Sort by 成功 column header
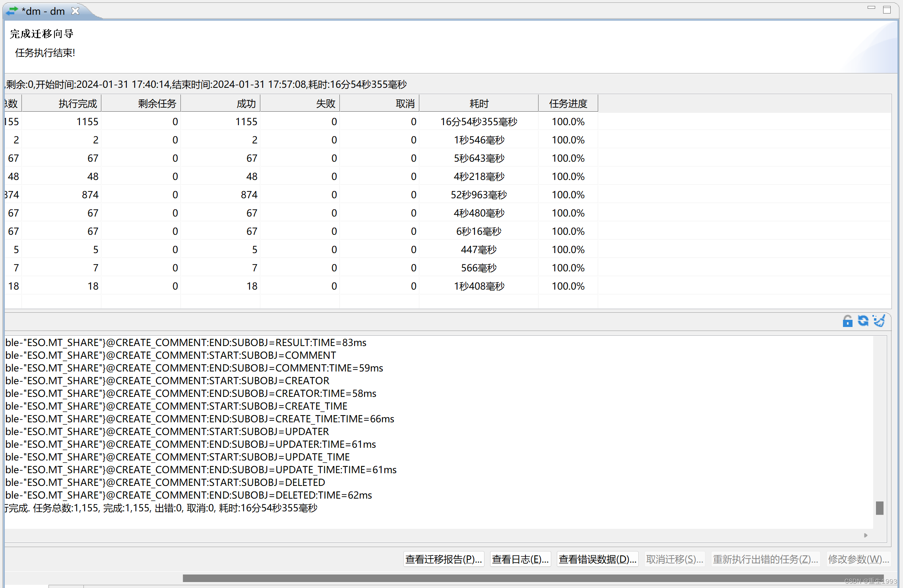The image size is (903, 588). [246, 104]
